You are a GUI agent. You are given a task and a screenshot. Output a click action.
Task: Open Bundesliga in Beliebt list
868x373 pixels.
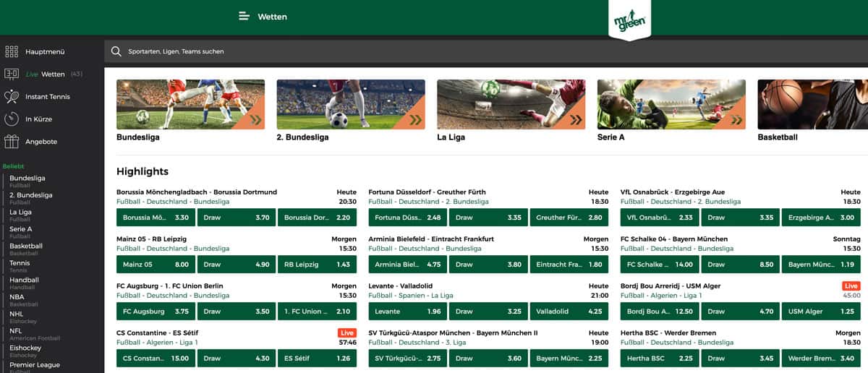click(27, 178)
